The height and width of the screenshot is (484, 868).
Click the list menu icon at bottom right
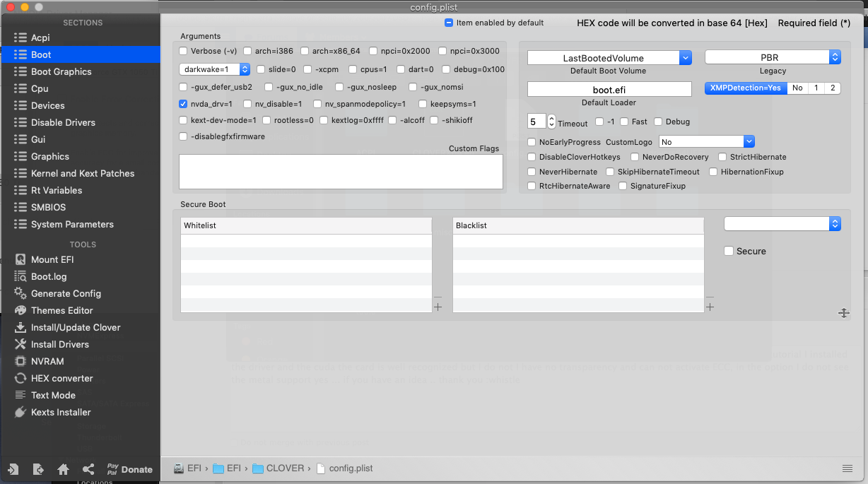point(847,468)
